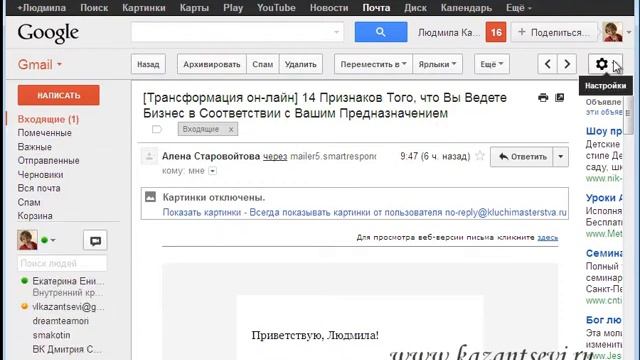Open chat with Екатерина Ени...
The width and height of the screenshot is (640, 360).
tap(68, 281)
